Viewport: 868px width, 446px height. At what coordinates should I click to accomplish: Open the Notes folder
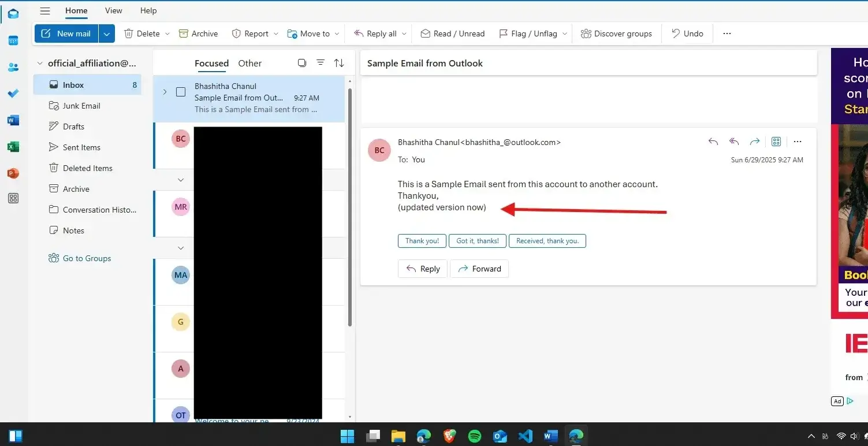click(x=87, y=231)
